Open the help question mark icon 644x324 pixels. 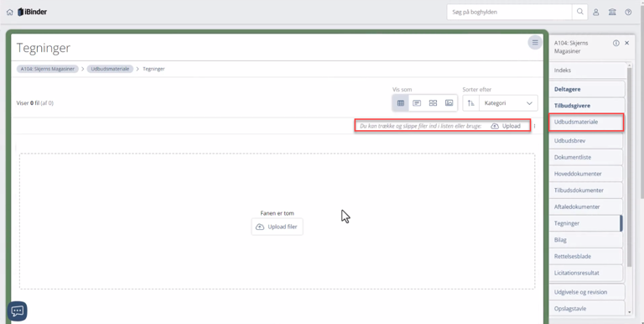628,13
